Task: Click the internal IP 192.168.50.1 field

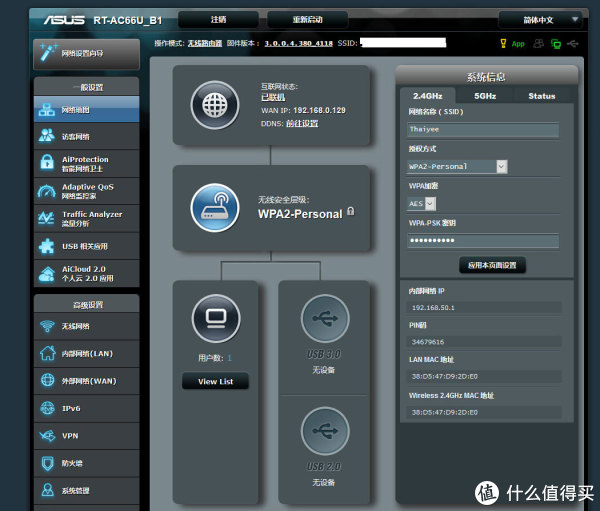Action: 484,307
